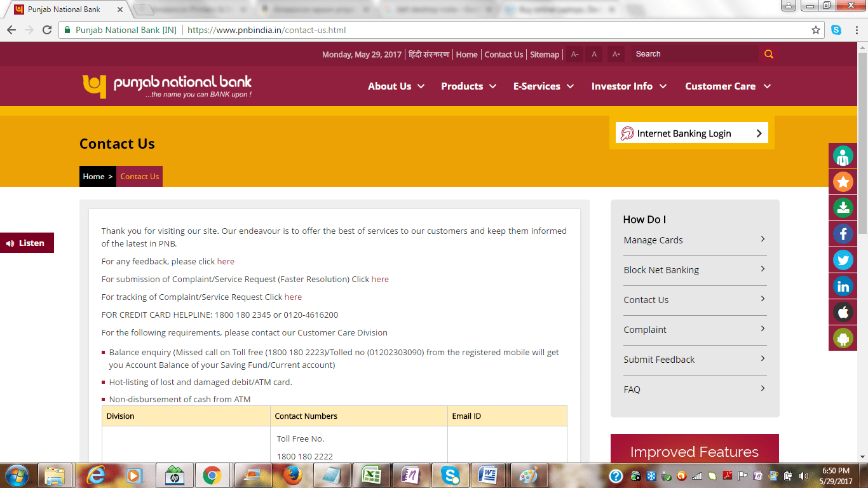
Task: Click the volume speaker tray icon
Action: click(x=804, y=475)
